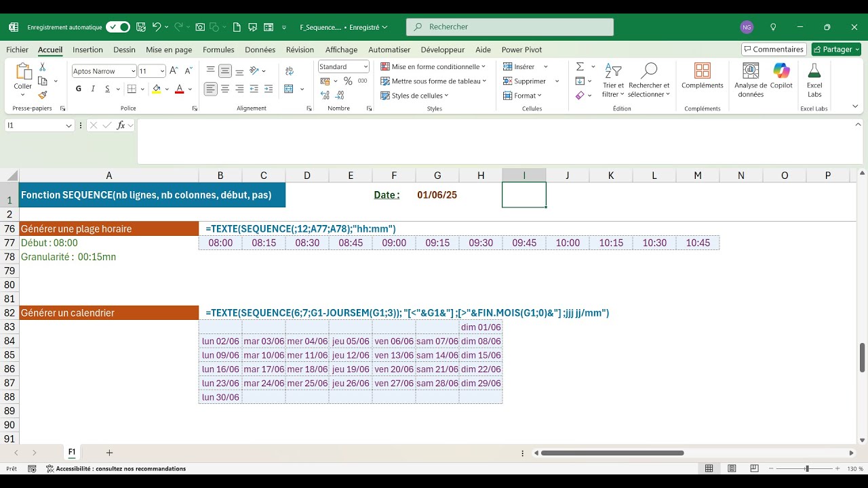Toggle align right in Alignement group

(239, 89)
